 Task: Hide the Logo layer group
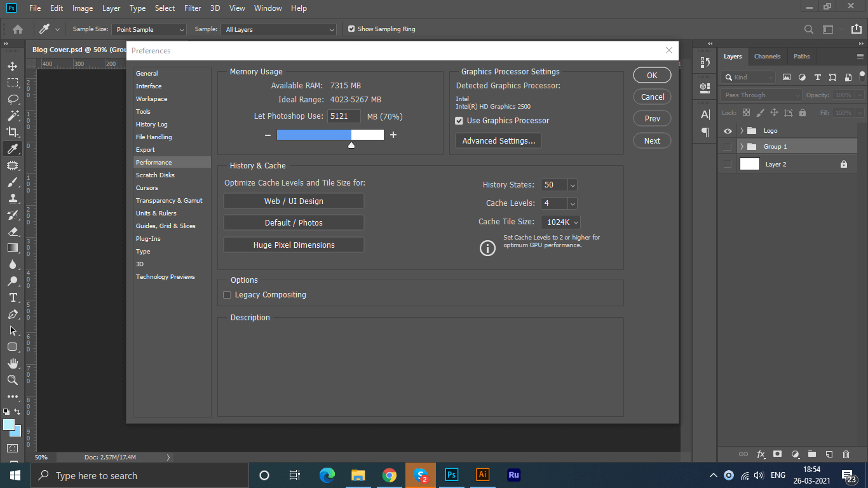[x=728, y=131]
